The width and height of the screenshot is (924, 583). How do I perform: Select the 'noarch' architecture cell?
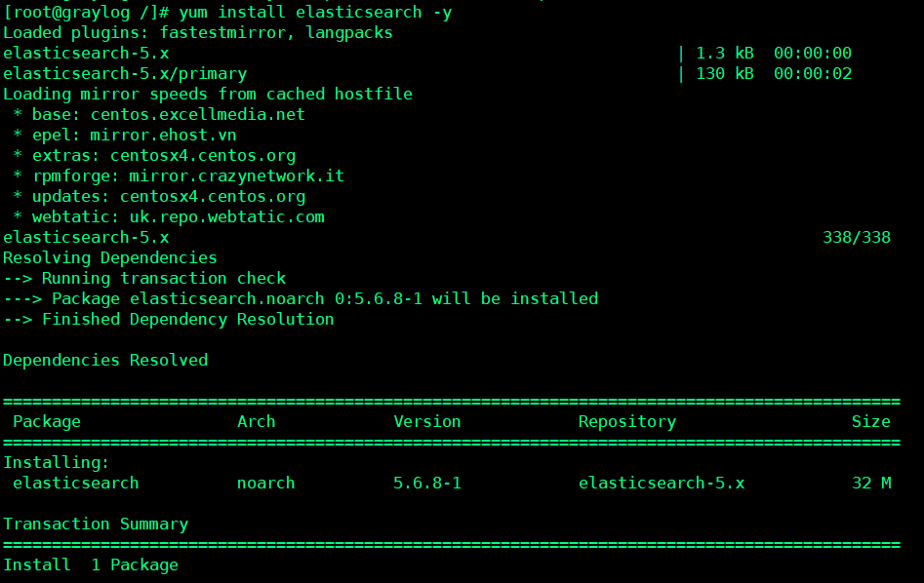point(265,483)
